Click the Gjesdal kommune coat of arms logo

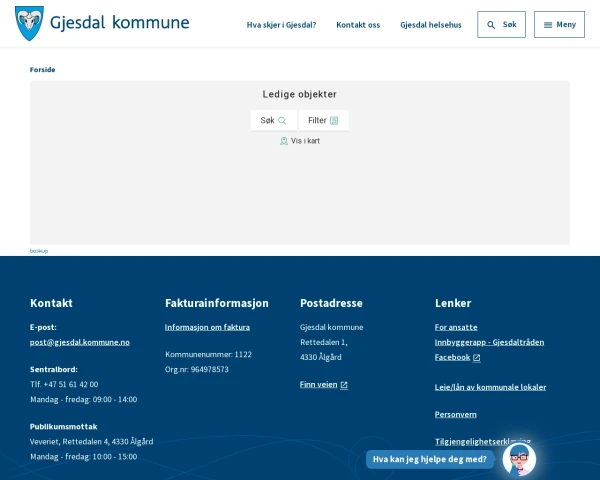pyautogui.click(x=29, y=23)
